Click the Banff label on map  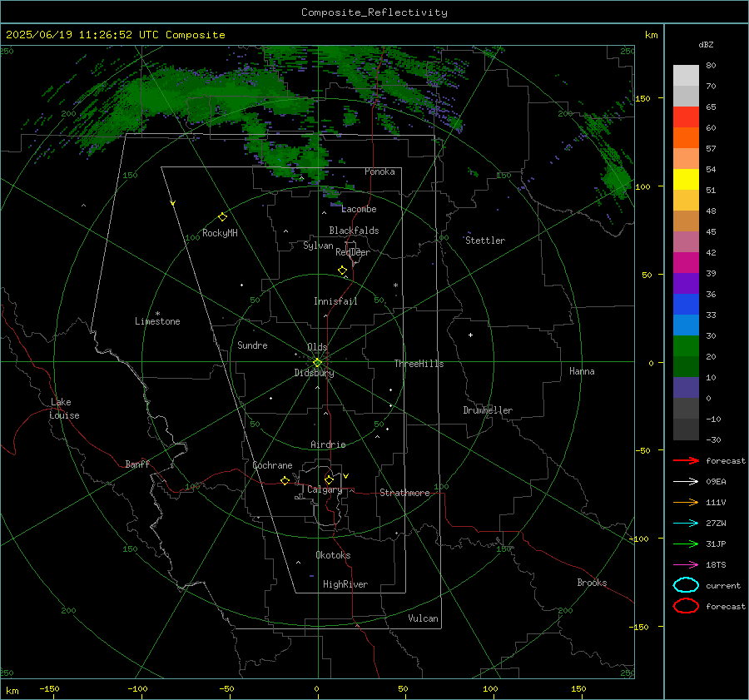click(137, 464)
